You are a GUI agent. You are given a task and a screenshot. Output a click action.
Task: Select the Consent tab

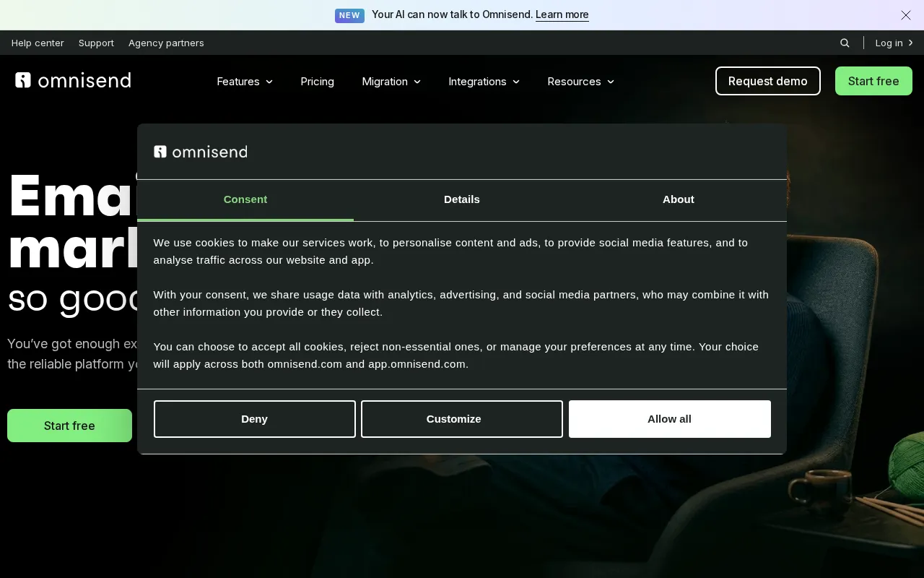(x=245, y=199)
